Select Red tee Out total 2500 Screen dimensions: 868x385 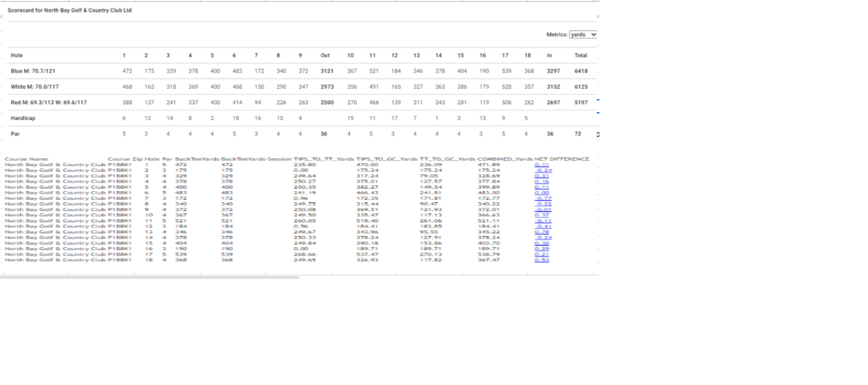[x=327, y=102]
